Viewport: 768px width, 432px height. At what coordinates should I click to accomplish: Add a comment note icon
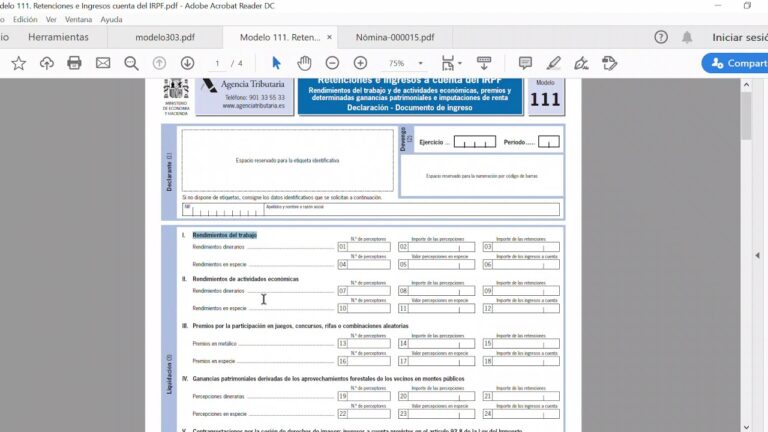pyautogui.click(x=525, y=63)
